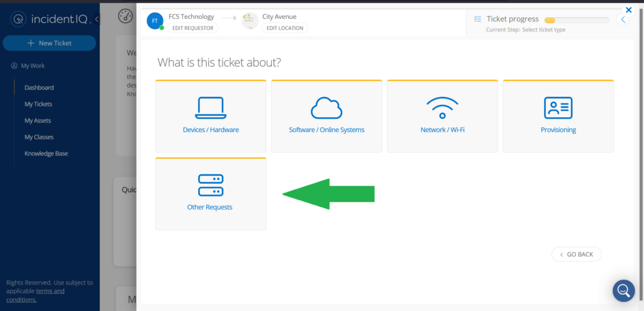Select the Provisioning ID card icon
The height and width of the screenshot is (311, 644).
[x=558, y=108]
